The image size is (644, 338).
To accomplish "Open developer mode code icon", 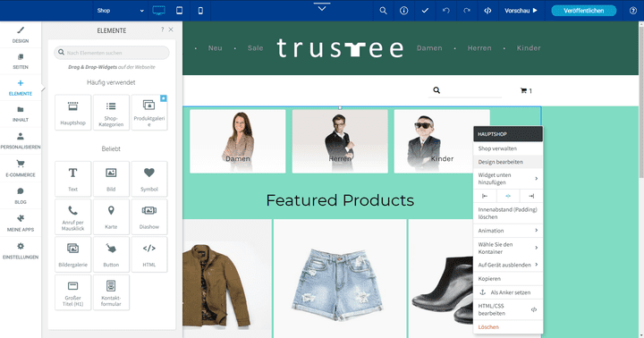I will click(487, 11).
